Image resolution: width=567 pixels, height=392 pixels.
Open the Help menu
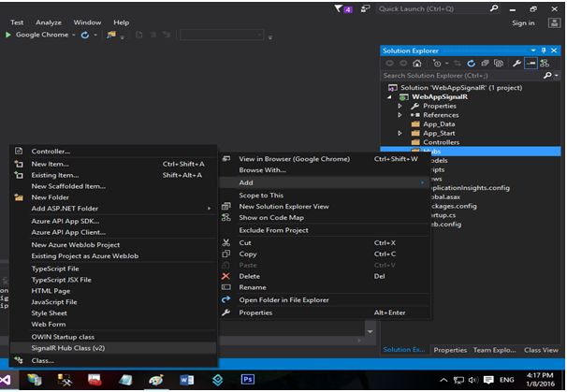(121, 22)
